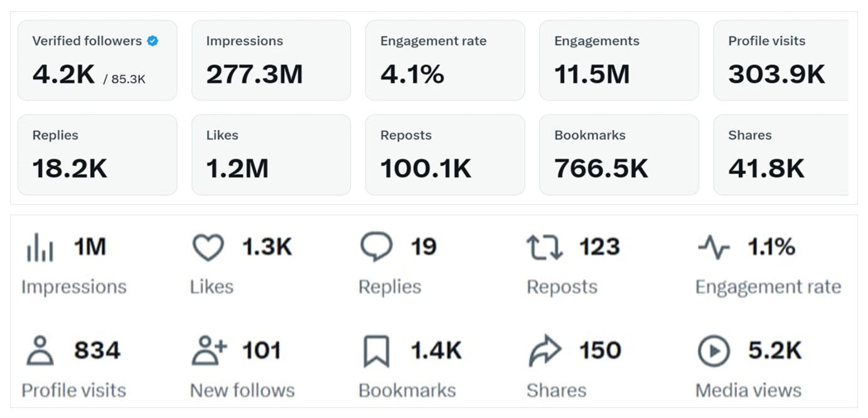This screenshot has width=868, height=418.
Task: Click the Reposts arrows icon
Action: click(x=544, y=247)
